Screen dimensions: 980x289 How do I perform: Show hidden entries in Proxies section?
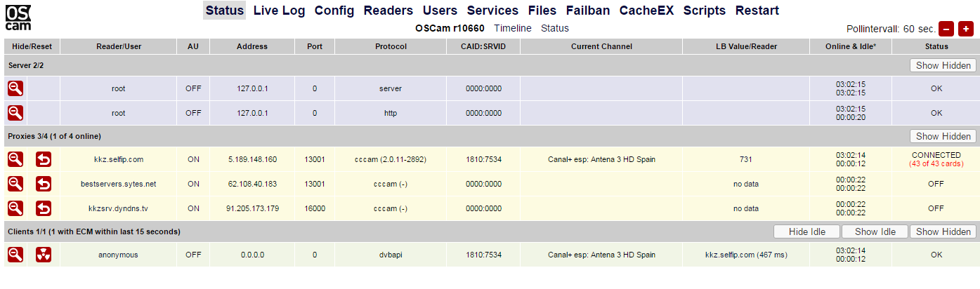pos(943,136)
